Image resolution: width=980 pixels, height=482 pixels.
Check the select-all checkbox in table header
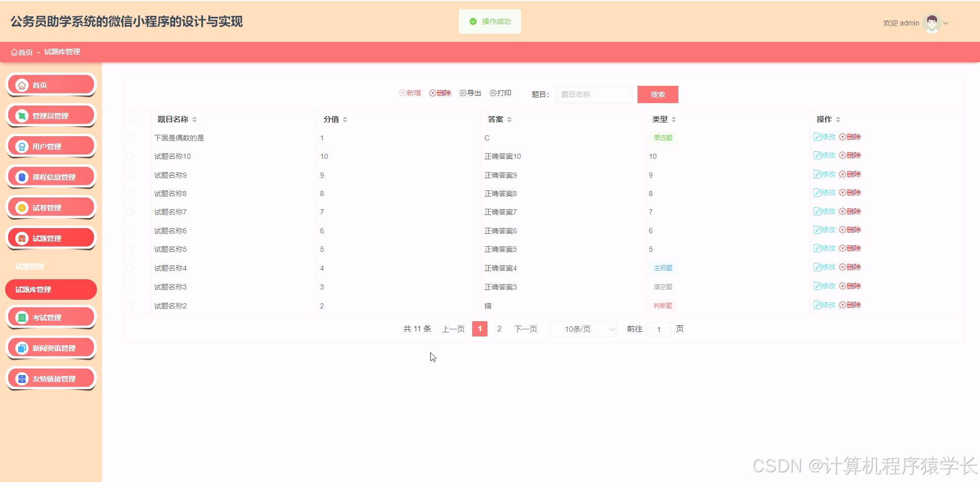tap(134, 119)
